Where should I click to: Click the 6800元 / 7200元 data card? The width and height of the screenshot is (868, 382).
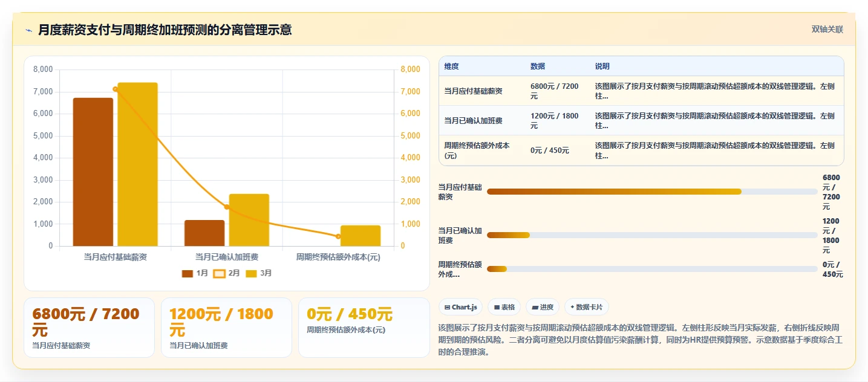point(89,328)
